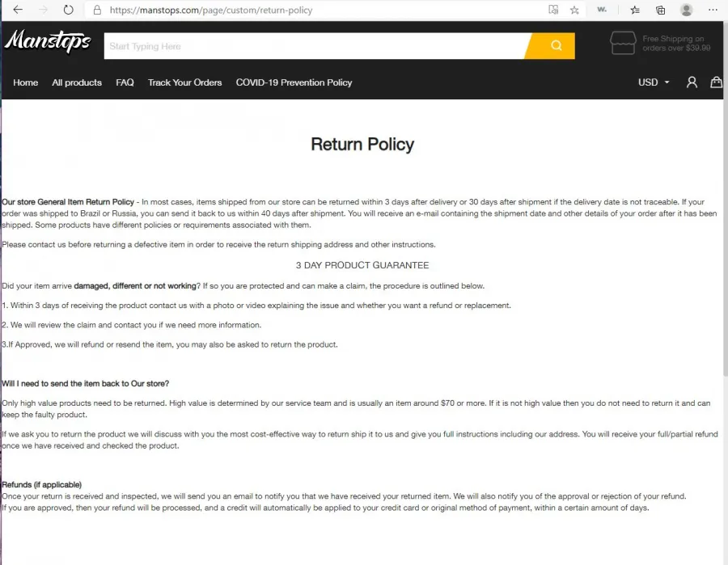Viewport: 728px width, 565px height.
Task: Click 'Free Shipping on orders over $39.99' text
Action: point(676,43)
